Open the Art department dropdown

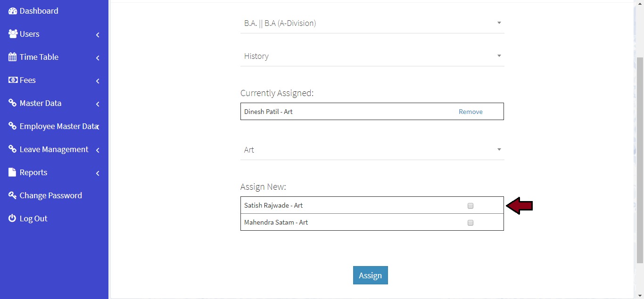tap(372, 150)
